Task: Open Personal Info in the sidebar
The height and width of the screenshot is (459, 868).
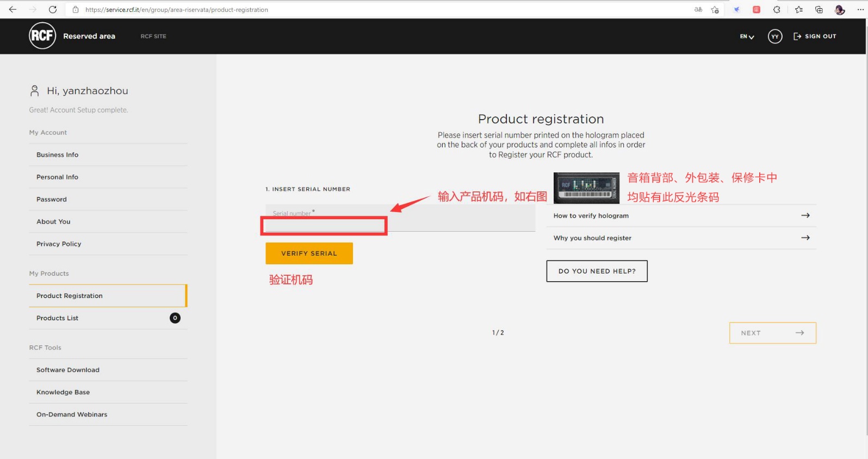Action: (108, 177)
